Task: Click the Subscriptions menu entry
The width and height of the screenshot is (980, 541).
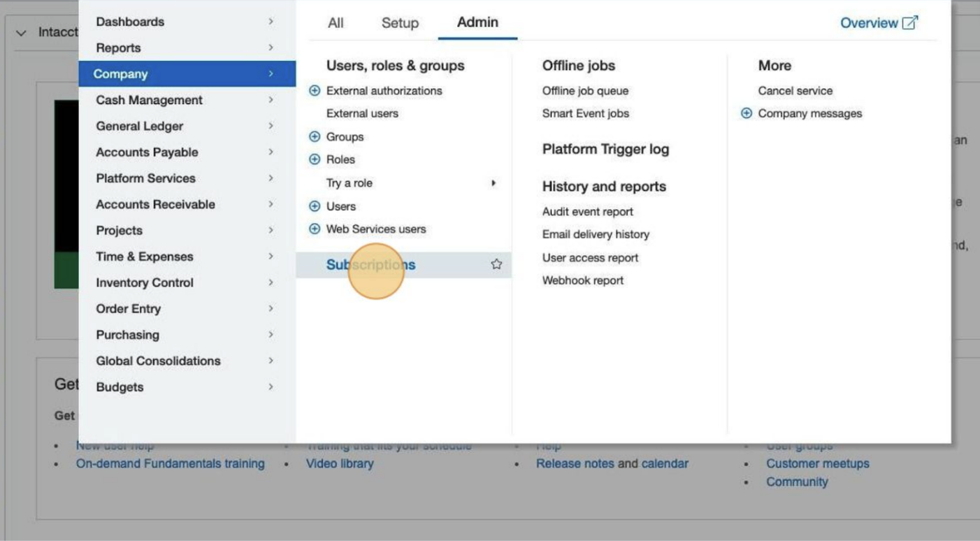Action: point(370,265)
